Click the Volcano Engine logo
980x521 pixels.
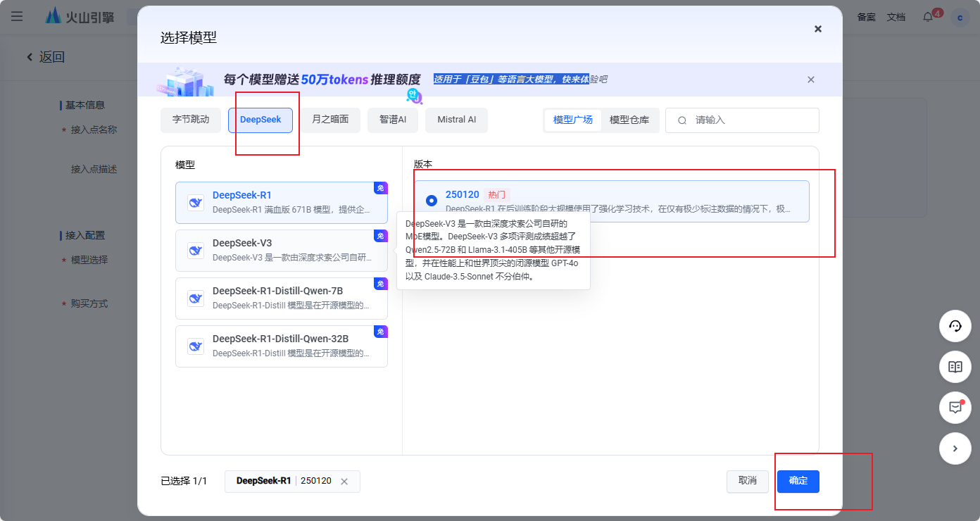click(x=79, y=16)
